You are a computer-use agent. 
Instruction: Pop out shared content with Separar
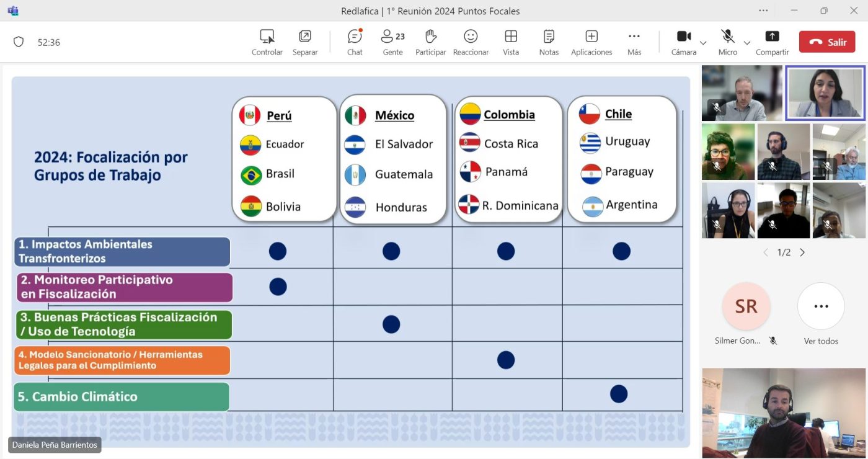coord(305,42)
